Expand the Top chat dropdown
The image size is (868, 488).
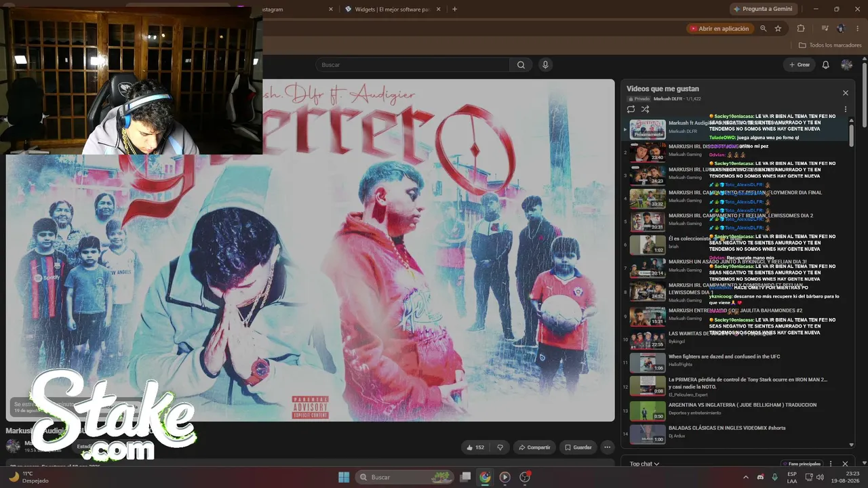pos(644,464)
